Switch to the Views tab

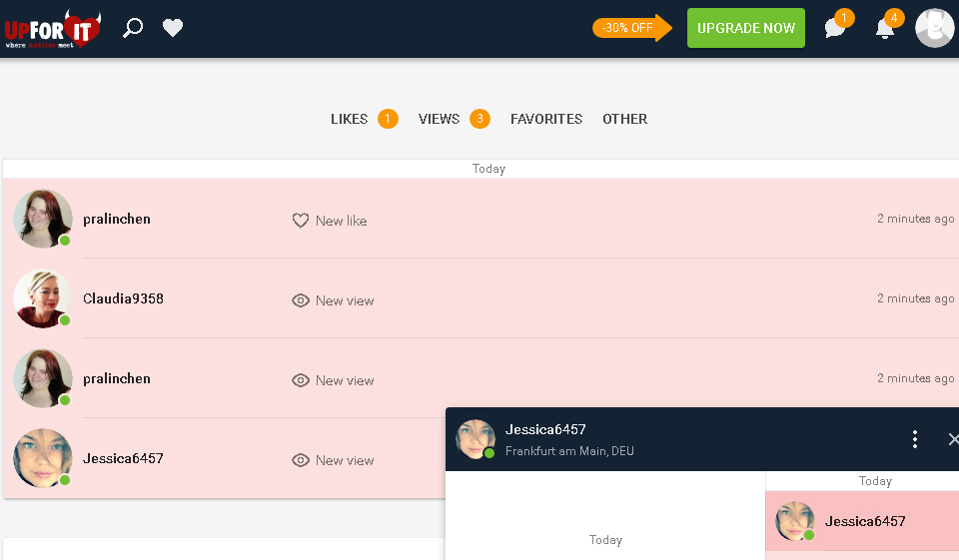point(440,119)
